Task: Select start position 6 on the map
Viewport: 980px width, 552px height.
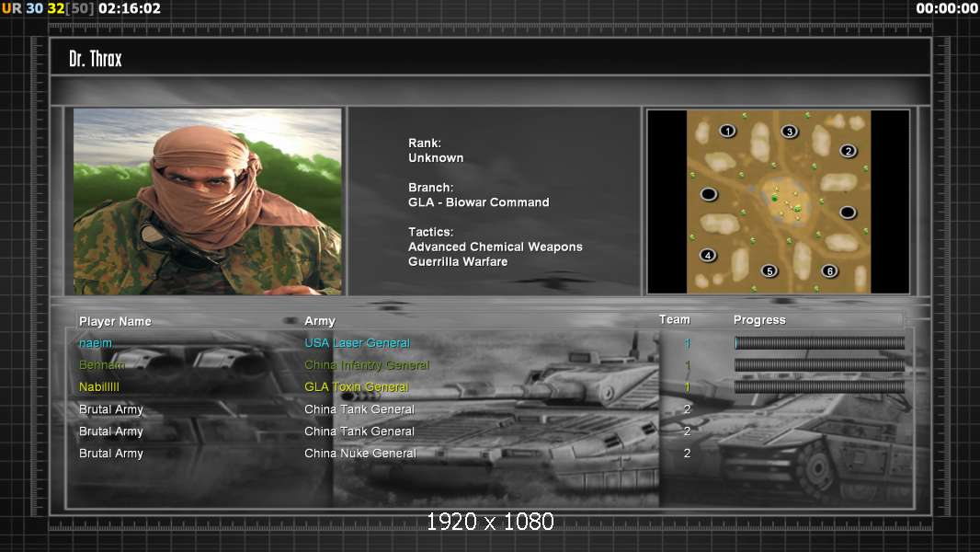Action: pyautogui.click(x=829, y=270)
